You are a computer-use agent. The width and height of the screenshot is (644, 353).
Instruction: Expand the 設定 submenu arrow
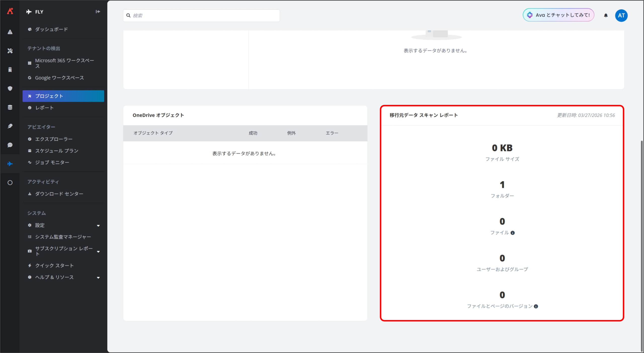pos(98,226)
